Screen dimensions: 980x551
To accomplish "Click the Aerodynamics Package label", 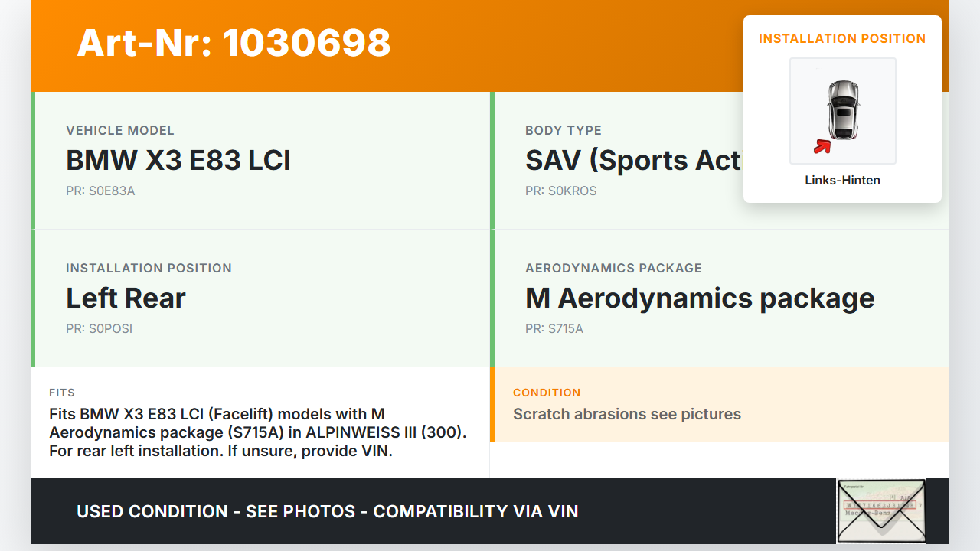I will click(613, 268).
